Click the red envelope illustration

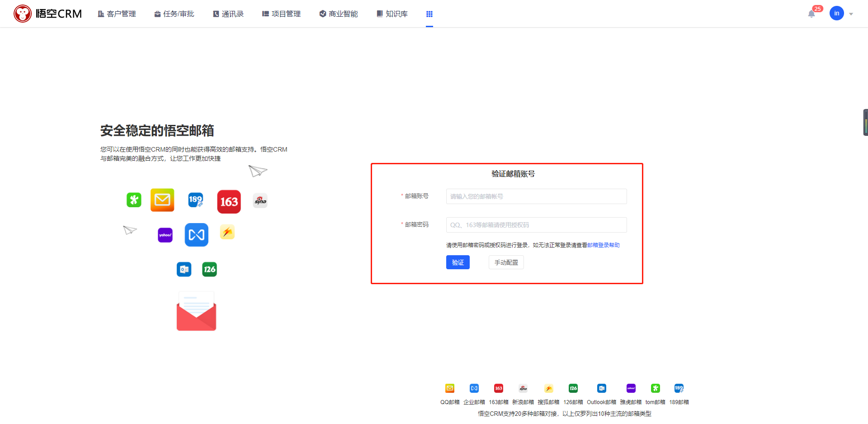196,311
